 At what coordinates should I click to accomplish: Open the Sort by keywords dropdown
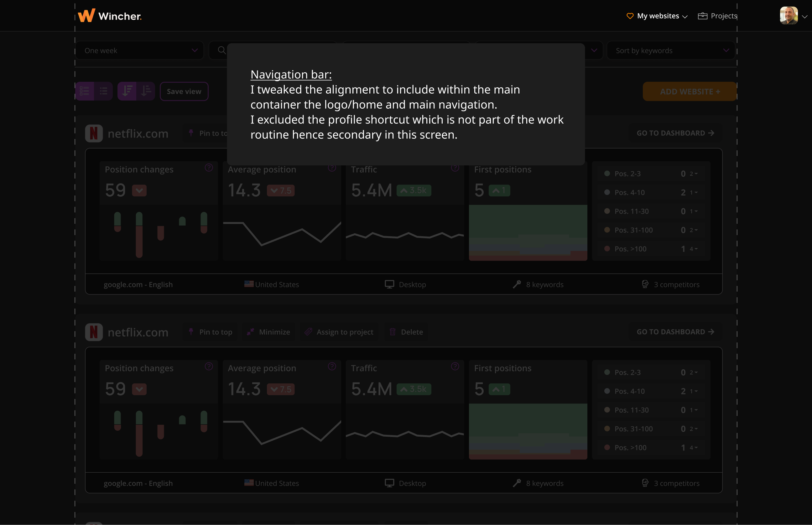coord(670,50)
